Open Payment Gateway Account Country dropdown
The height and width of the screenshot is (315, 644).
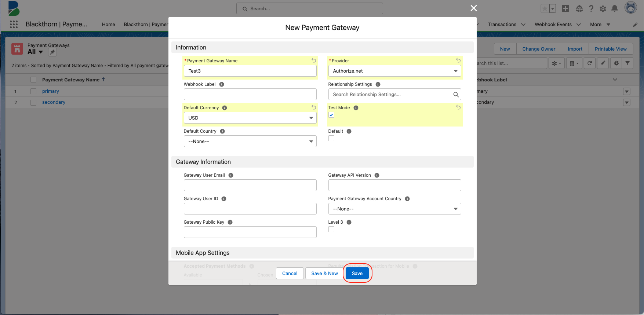coord(394,209)
